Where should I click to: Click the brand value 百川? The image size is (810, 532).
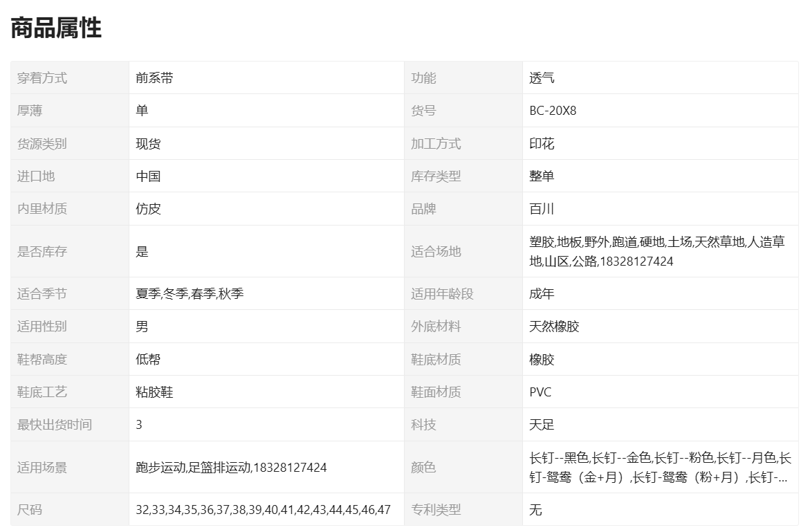542,209
